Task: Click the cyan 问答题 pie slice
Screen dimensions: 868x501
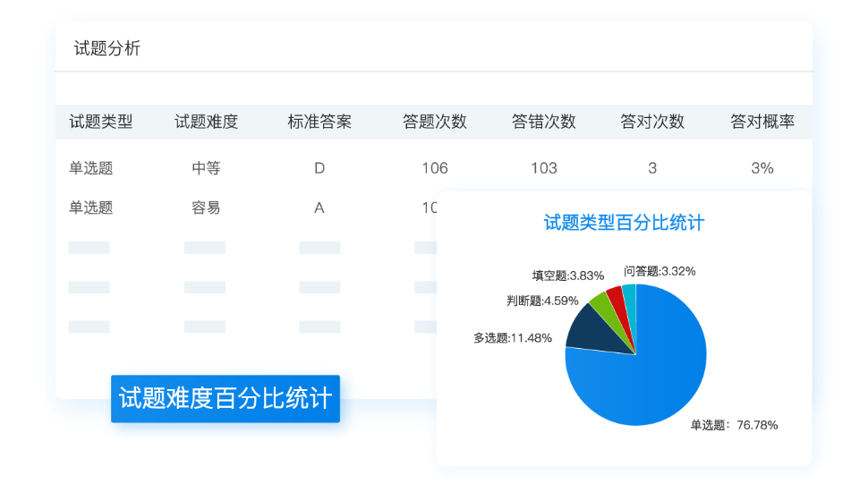Action: coord(629,295)
